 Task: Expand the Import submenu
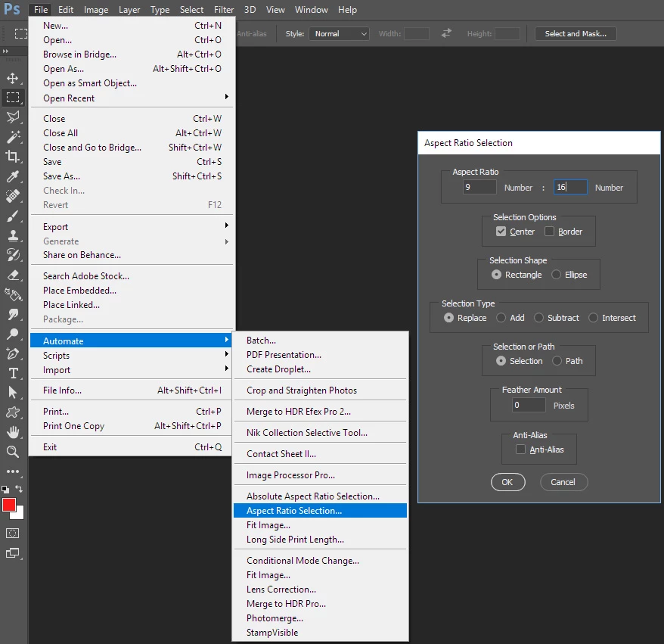click(132, 370)
